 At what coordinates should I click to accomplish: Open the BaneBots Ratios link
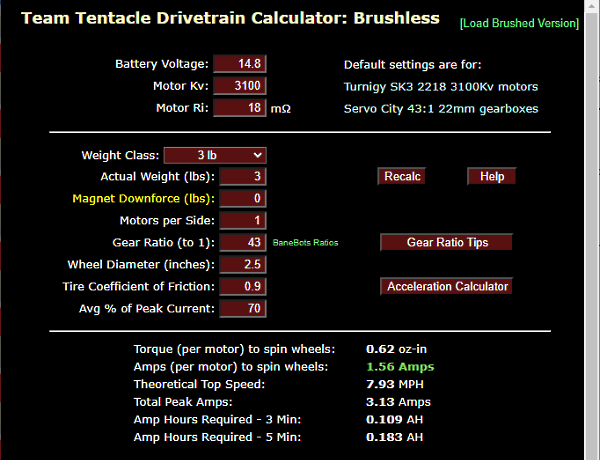[x=305, y=243]
